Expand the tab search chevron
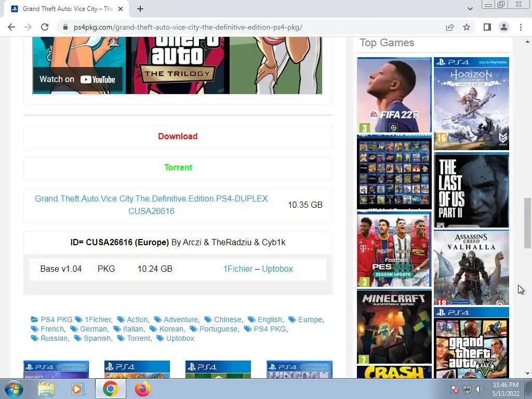This screenshot has height=399, width=532. [x=470, y=9]
